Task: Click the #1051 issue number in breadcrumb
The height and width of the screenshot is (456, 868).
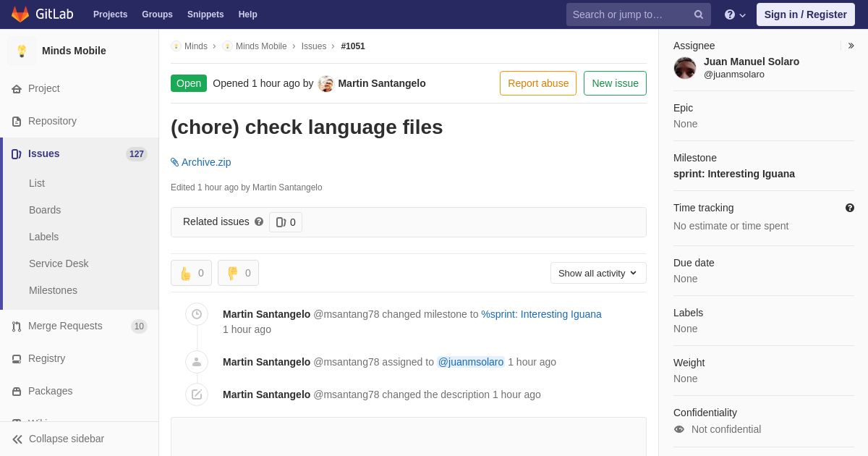Action: point(353,46)
